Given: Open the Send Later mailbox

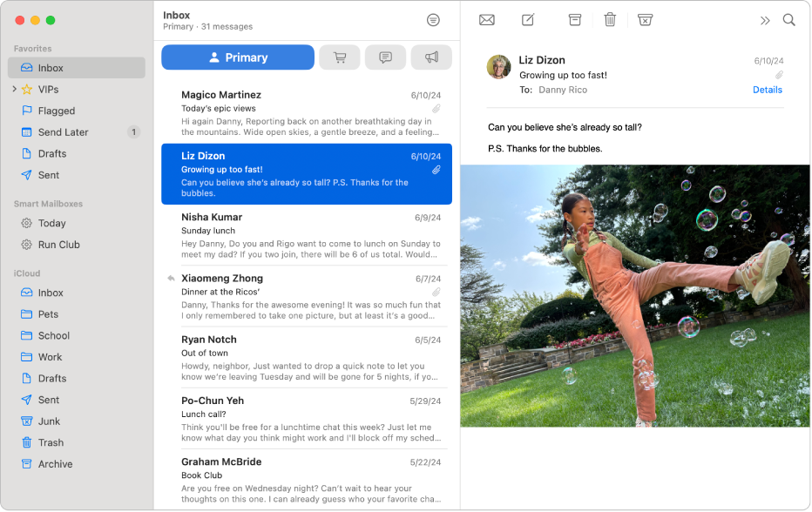Looking at the screenshot, I should pos(62,131).
